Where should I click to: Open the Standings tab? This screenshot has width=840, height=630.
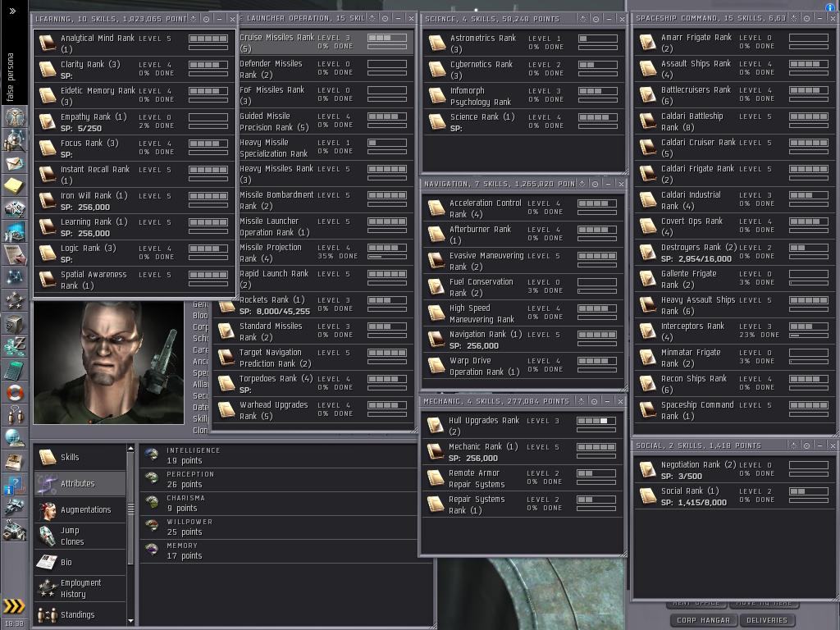click(x=80, y=614)
